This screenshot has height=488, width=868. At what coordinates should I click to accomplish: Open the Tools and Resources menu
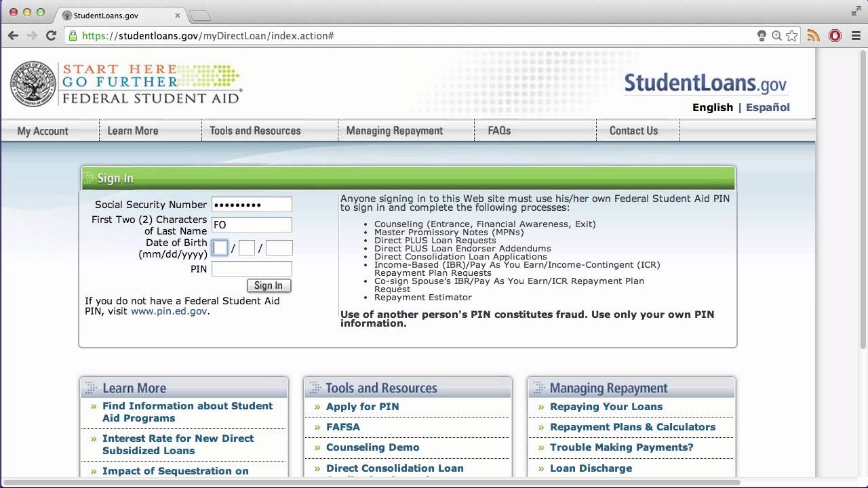click(x=255, y=131)
